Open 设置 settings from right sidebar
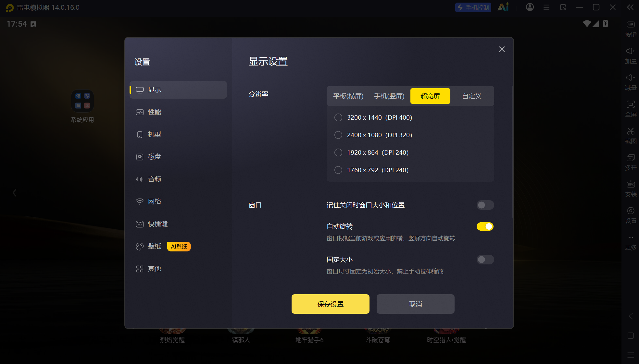Image resolution: width=639 pixels, height=364 pixels. point(631,215)
